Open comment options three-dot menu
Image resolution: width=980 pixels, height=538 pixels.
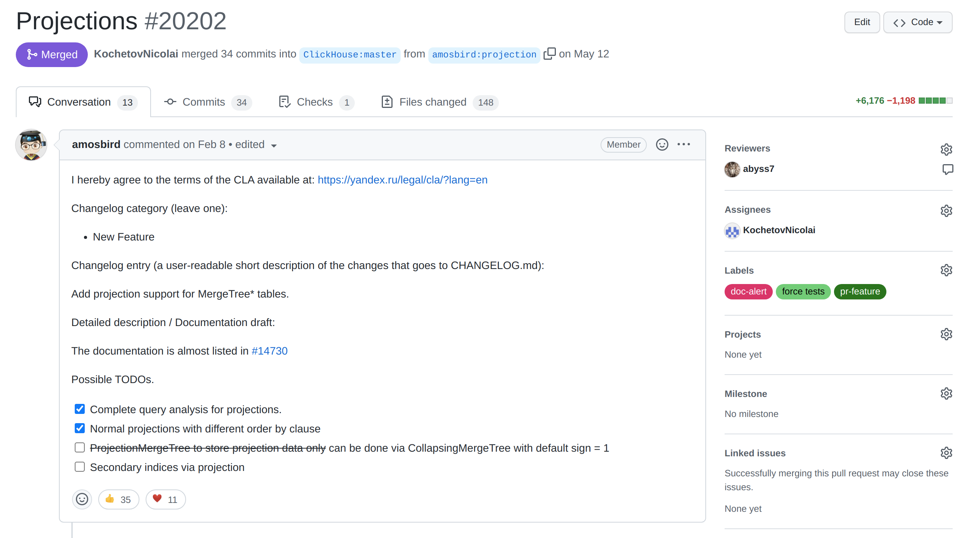[684, 145]
